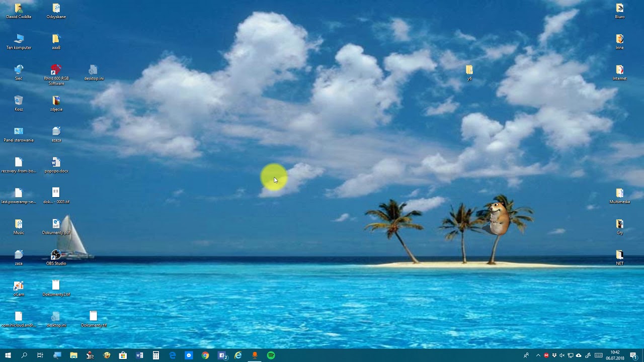
Task: Launch Microsoft Store from the taskbar
Action: point(123,355)
